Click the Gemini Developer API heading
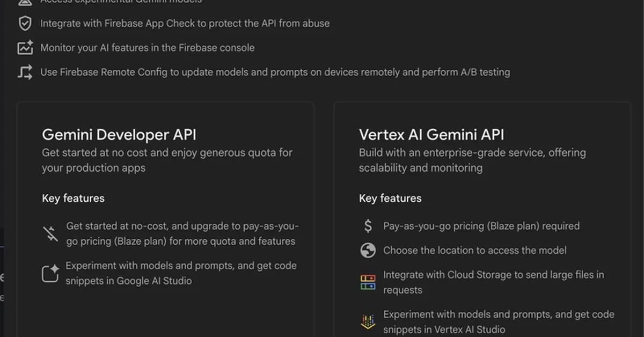 [x=119, y=134]
